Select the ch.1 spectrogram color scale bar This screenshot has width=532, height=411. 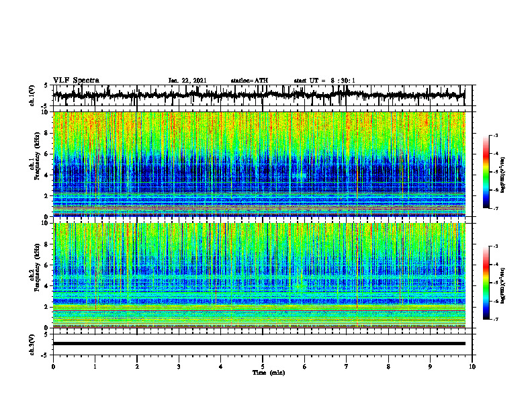[486, 172]
